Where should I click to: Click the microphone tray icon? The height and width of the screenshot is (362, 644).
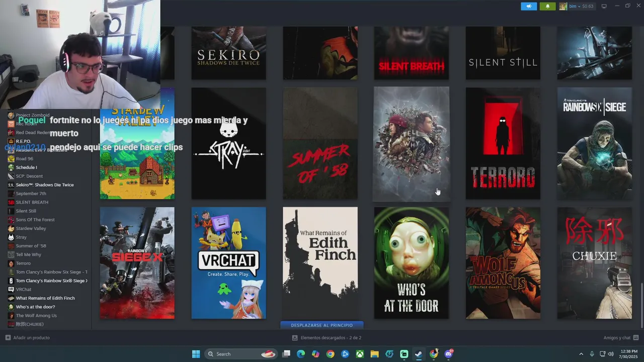[x=592, y=354]
